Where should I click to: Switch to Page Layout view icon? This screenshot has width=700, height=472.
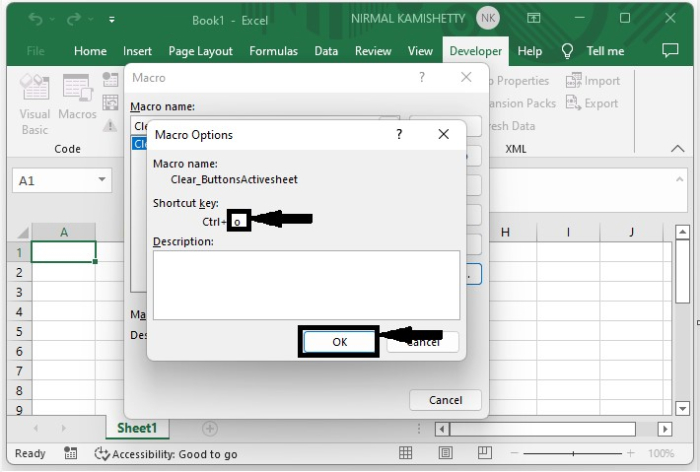pyautogui.click(x=445, y=453)
